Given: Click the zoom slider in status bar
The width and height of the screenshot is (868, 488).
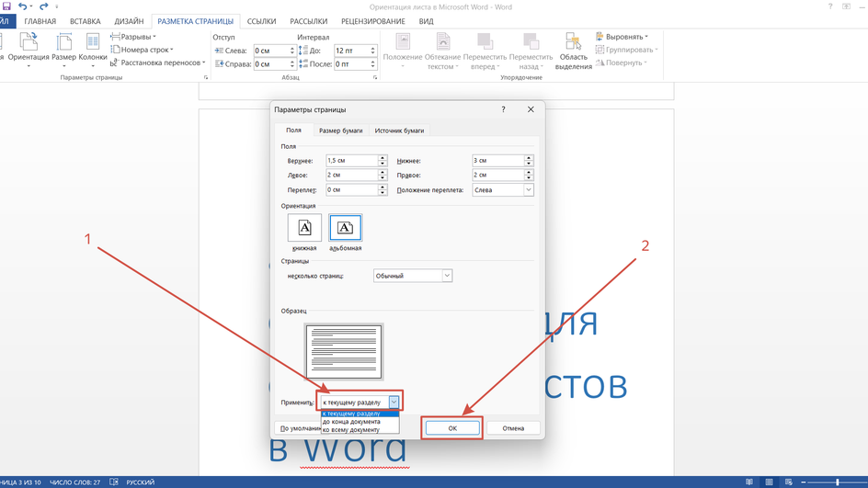Looking at the screenshot, I should coord(837,482).
